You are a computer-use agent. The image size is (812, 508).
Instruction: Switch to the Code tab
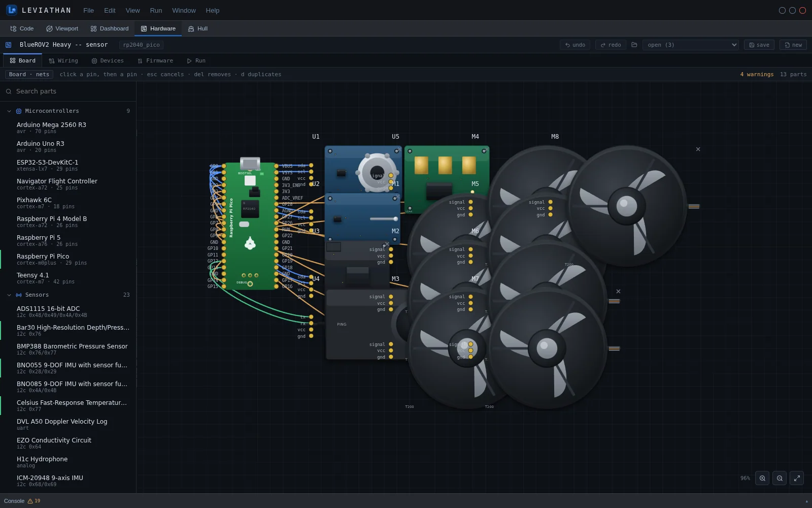22,28
